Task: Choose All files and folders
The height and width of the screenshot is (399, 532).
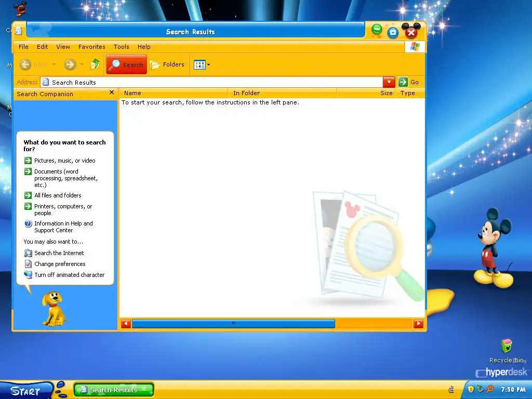Action: pyautogui.click(x=58, y=195)
